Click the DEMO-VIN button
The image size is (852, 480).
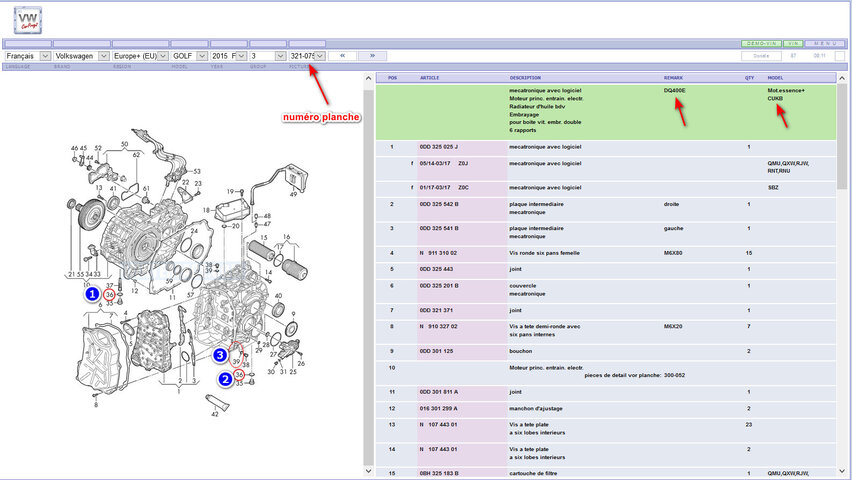tap(761, 43)
